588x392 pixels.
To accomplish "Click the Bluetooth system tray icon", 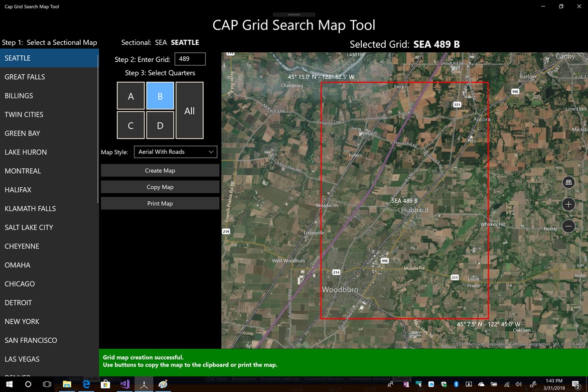I will coord(456,384).
